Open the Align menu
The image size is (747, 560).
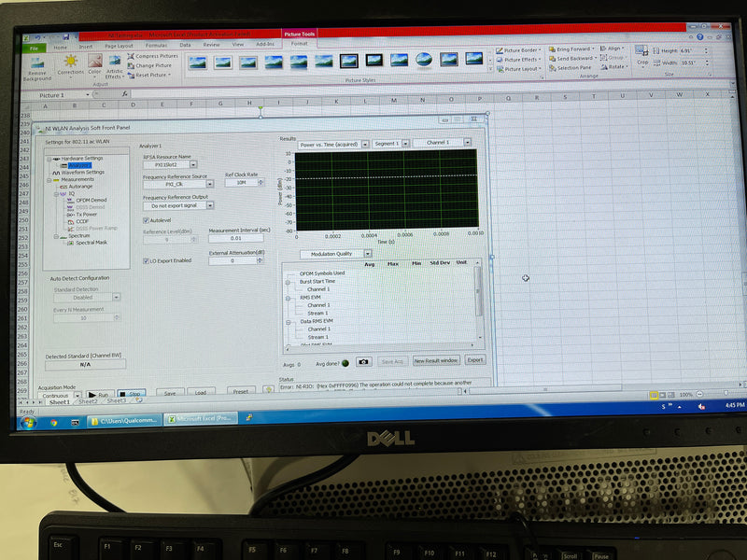[x=613, y=49]
